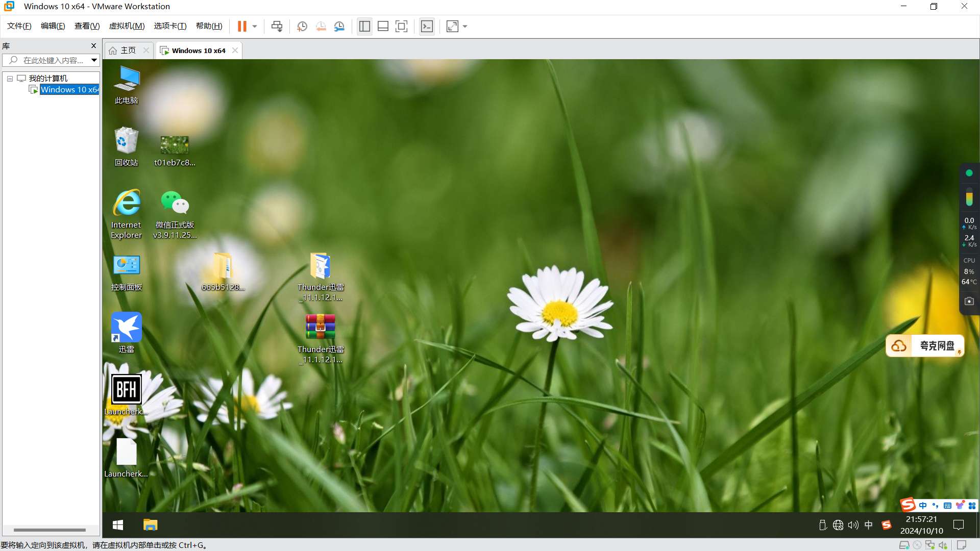Revert VM to previous snapshot
This screenshot has width=980, height=551.
tap(321, 27)
